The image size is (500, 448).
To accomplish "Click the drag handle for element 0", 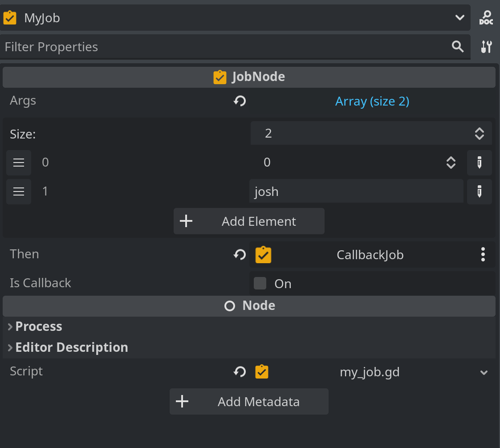I will tap(19, 163).
